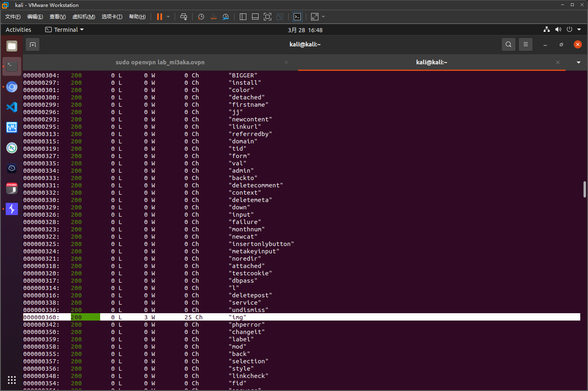This screenshot has height=391, width=588.
Task: Send Ctrl+Alt+Del to the virtual machine
Action: coord(184,17)
